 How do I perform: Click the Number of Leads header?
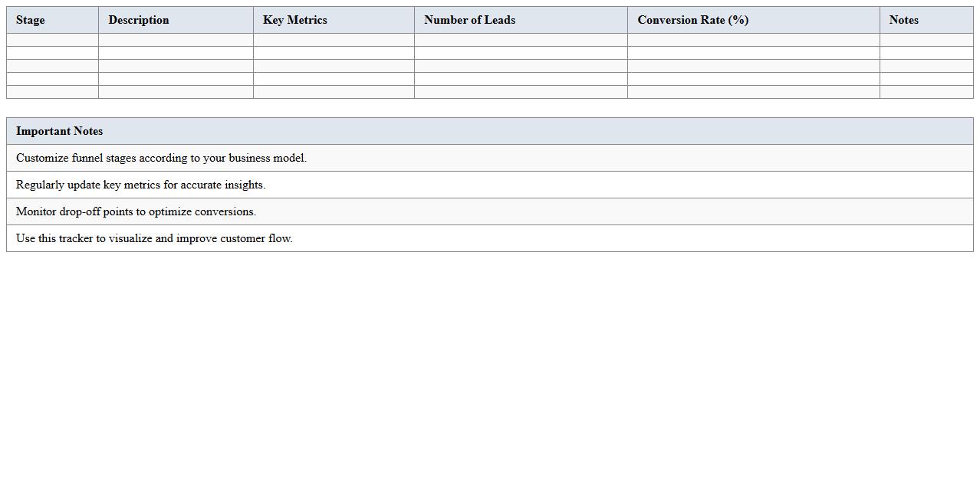(x=469, y=20)
